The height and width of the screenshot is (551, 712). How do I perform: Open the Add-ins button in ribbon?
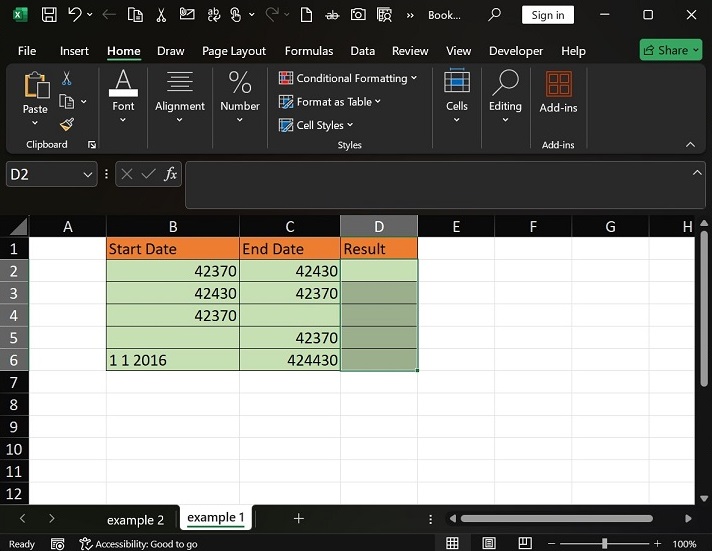tap(557, 92)
